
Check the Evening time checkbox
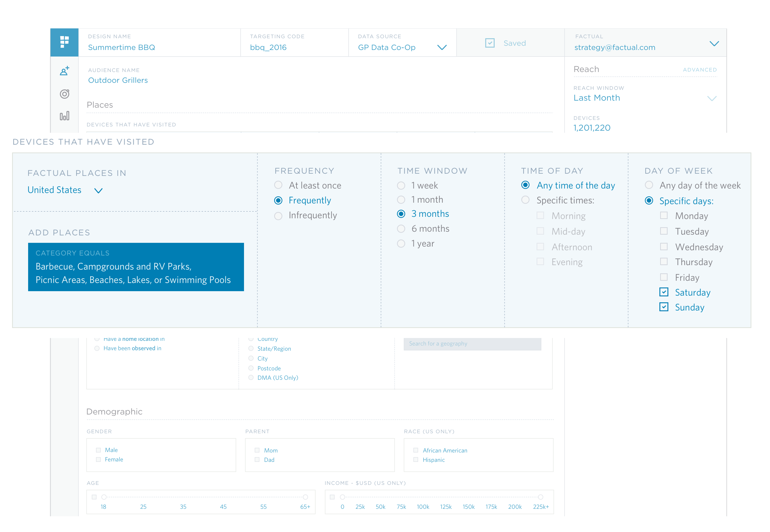540,262
